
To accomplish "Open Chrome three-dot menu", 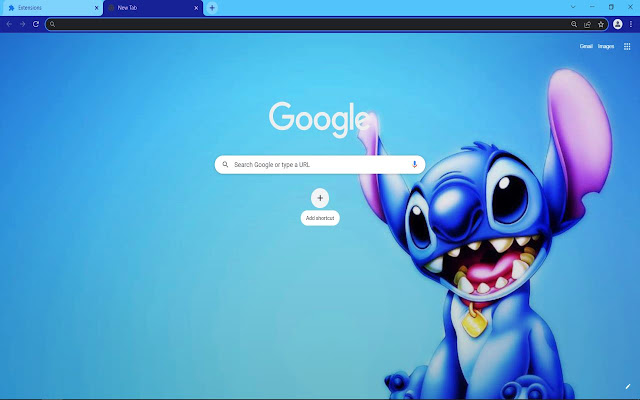I will click(x=631, y=24).
